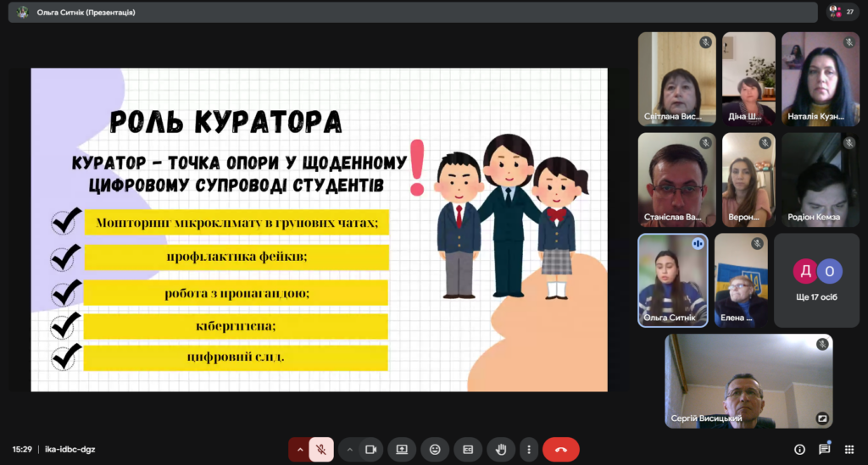Open meeting details info icon
868x465 pixels.
[x=799, y=449]
